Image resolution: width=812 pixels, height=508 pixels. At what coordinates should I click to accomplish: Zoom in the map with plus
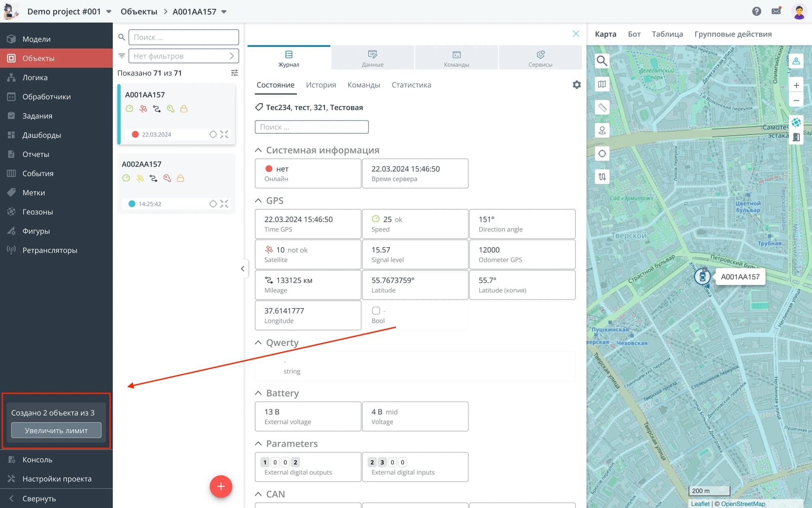point(796,85)
